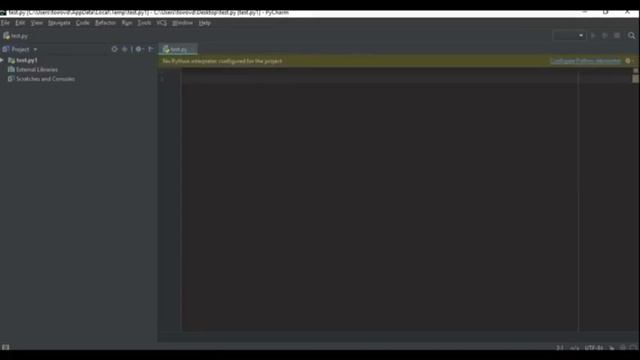The width and height of the screenshot is (640, 360).
Task: Open the Edit menu
Action: tap(20, 23)
